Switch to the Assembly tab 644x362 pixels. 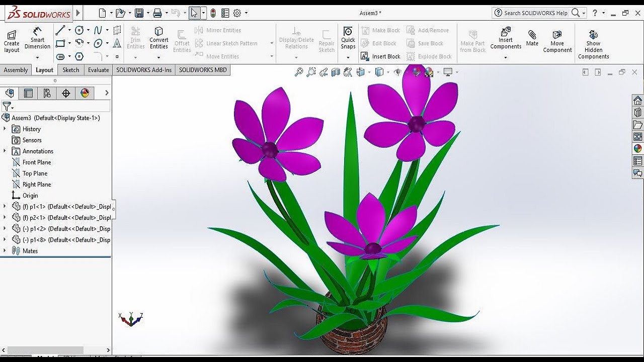(16, 70)
